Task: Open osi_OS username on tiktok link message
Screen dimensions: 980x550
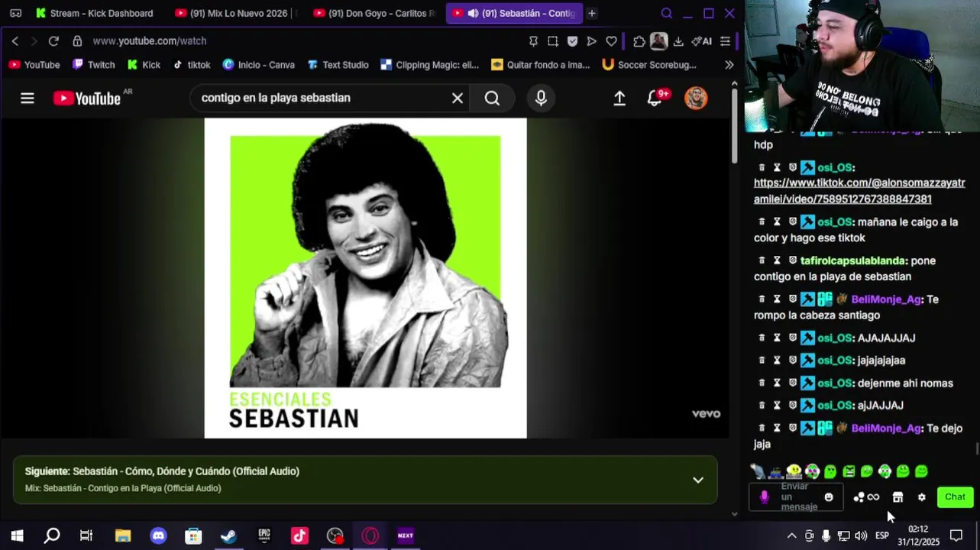Action: point(835,167)
